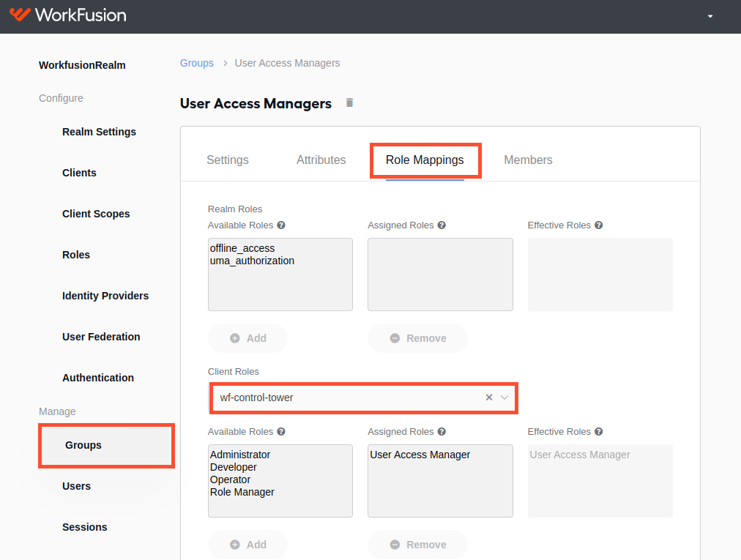This screenshot has height=560, width=741.
Task: Open Client Scopes in the sidebar
Action: tap(96, 214)
